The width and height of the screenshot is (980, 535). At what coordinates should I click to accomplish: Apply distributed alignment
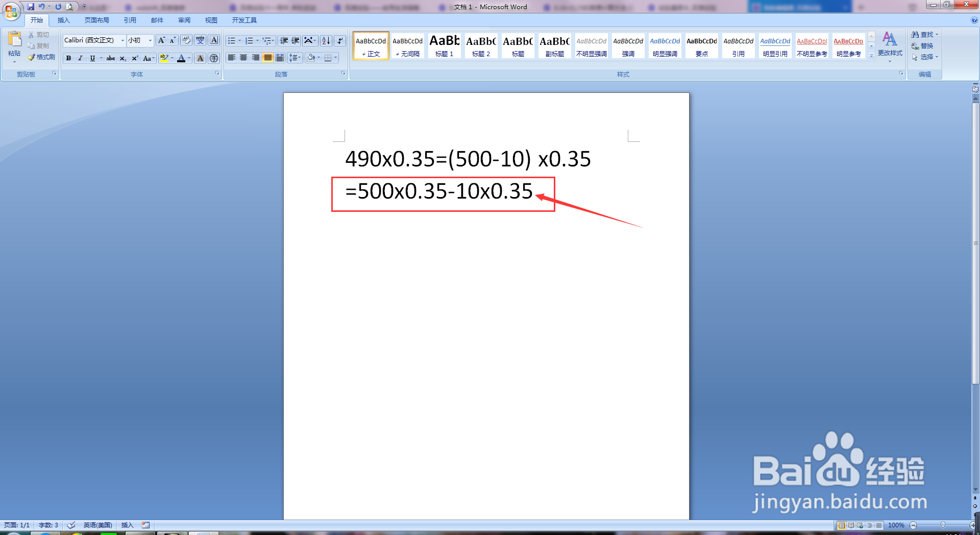click(x=280, y=58)
